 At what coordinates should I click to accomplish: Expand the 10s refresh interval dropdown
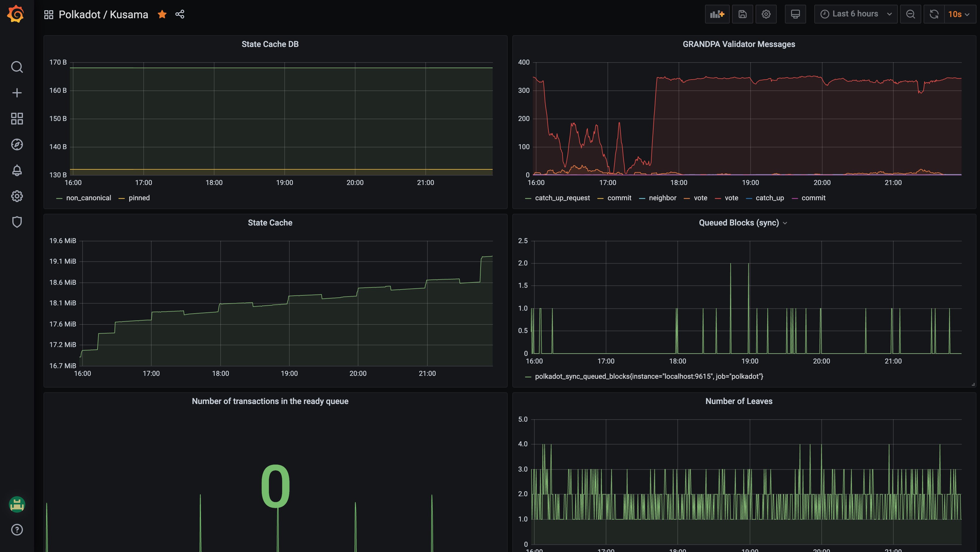click(959, 14)
